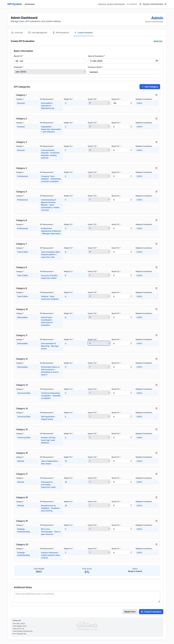Image resolution: width=174 pixels, height=644 pixels.
Task: Focus the Additional Notes text area
Action: click(x=87, y=597)
